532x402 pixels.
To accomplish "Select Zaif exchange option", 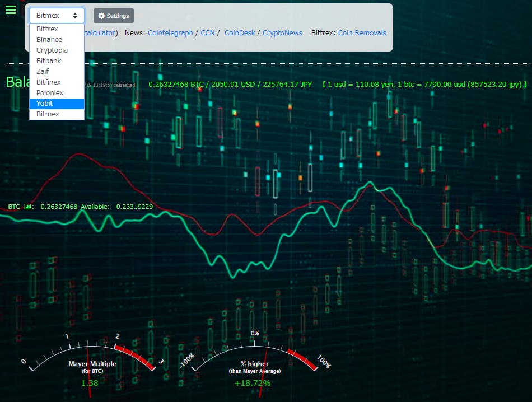I will [44, 72].
